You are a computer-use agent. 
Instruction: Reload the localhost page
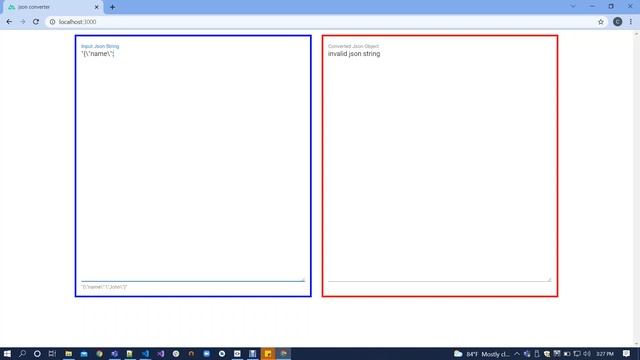[x=36, y=22]
